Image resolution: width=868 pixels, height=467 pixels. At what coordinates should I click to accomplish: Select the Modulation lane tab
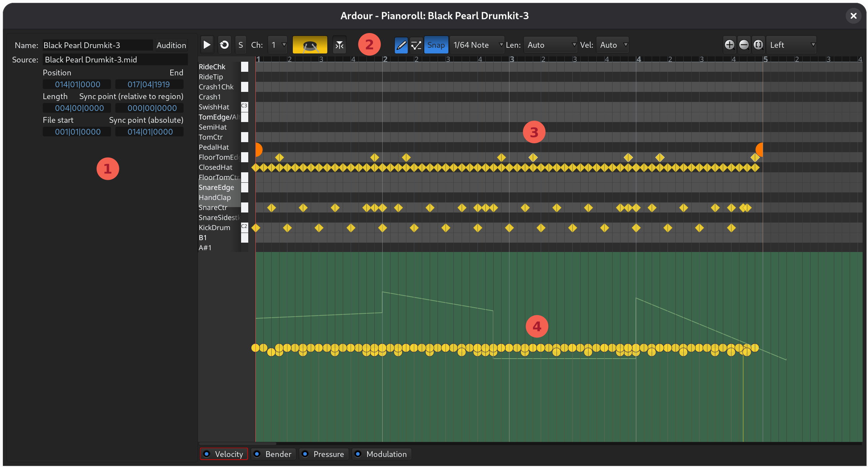[x=382, y=454]
